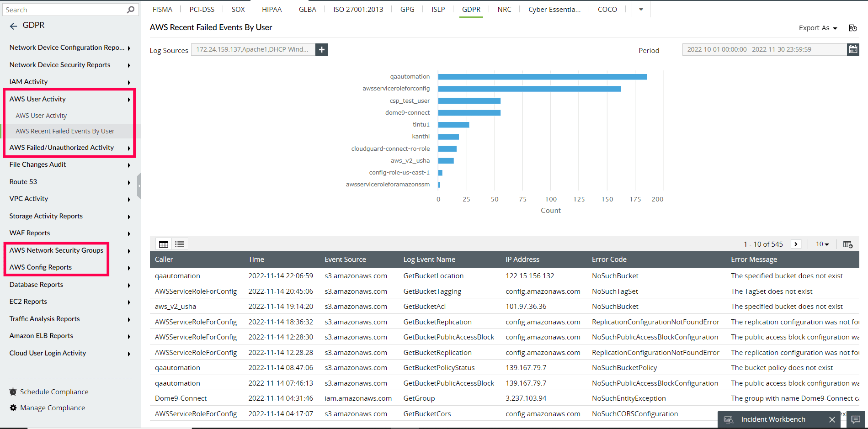Open the add column icon on the table
The height and width of the screenshot is (429, 868).
point(847,244)
